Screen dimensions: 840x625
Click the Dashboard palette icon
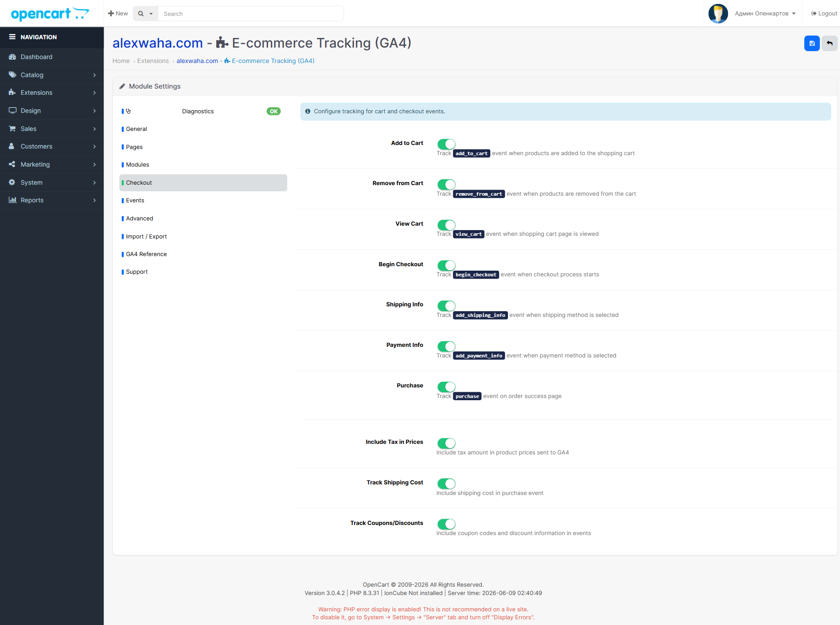12,57
